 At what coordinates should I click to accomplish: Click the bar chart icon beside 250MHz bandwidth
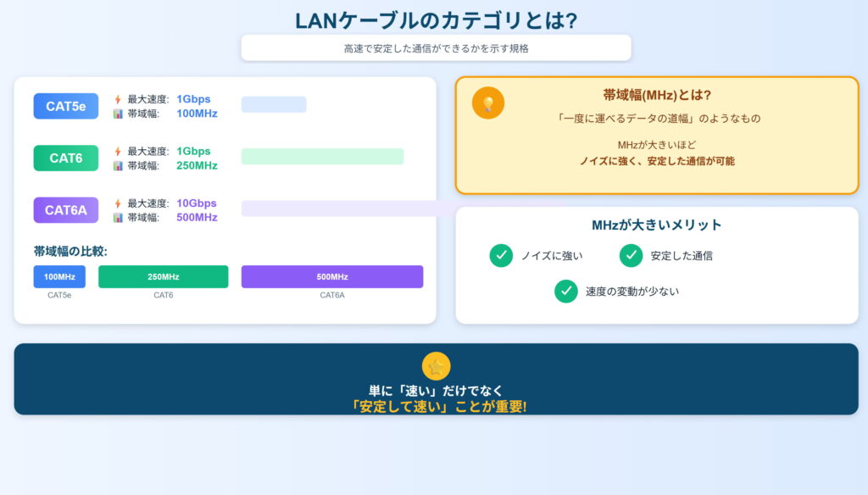point(118,165)
